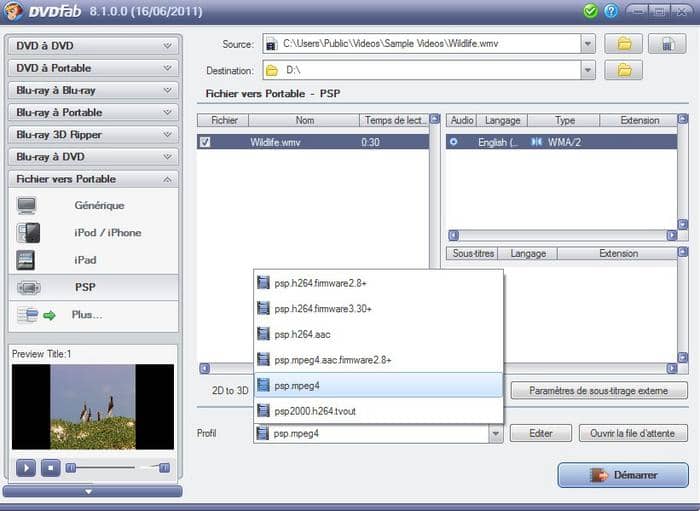Select the iPod / iPhone device icon
This screenshot has height=511, width=700.
28,233
